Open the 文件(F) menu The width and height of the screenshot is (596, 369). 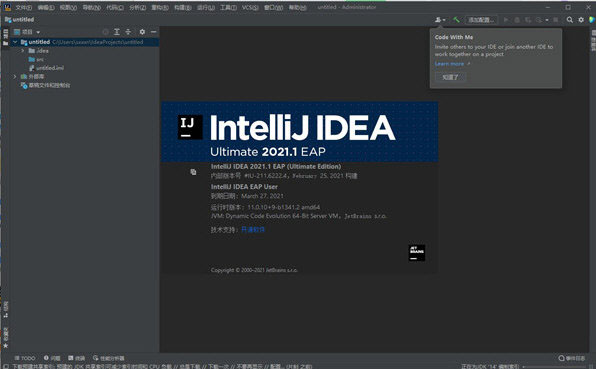[x=24, y=8]
